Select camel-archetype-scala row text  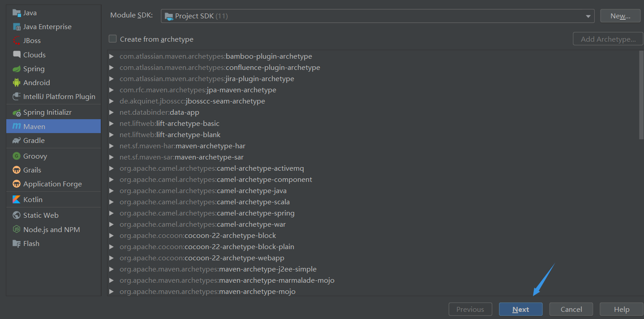point(205,202)
